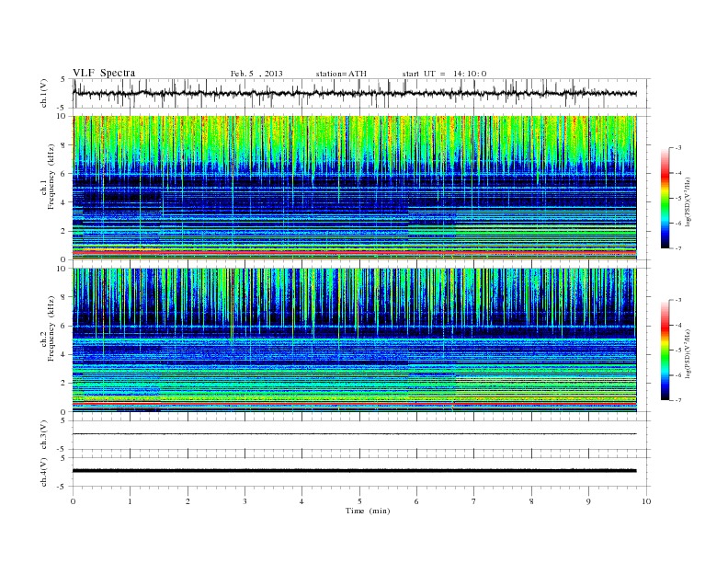Click the ch.2 color bar "log(PSD)(V²/Hz)" label
The height and width of the screenshot is (563, 728).
coord(688,354)
